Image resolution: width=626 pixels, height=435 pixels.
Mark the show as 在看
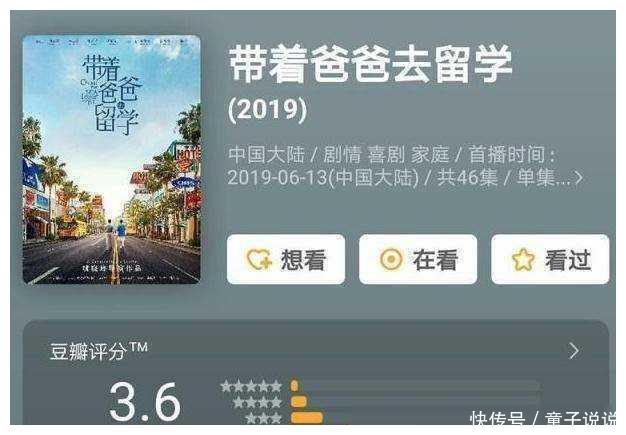click(x=418, y=259)
